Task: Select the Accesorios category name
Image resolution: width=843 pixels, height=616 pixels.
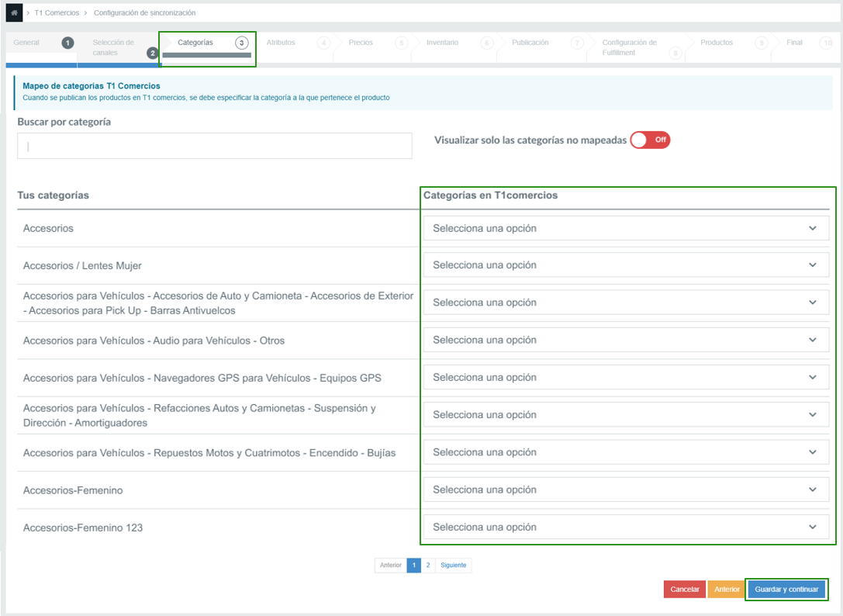Action: tap(48, 228)
